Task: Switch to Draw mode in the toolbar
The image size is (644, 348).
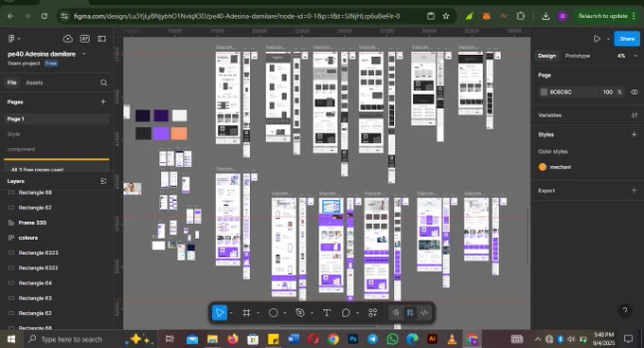Action: (x=396, y=313)
